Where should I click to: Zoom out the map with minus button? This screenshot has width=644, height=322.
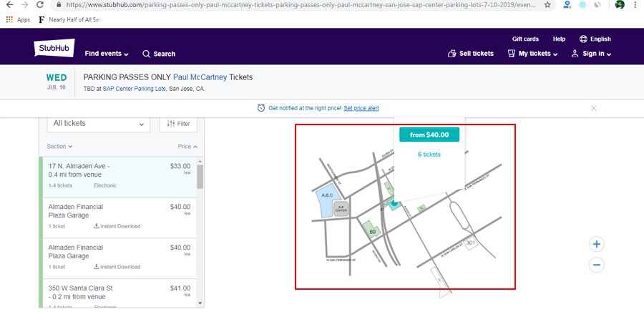597,265
